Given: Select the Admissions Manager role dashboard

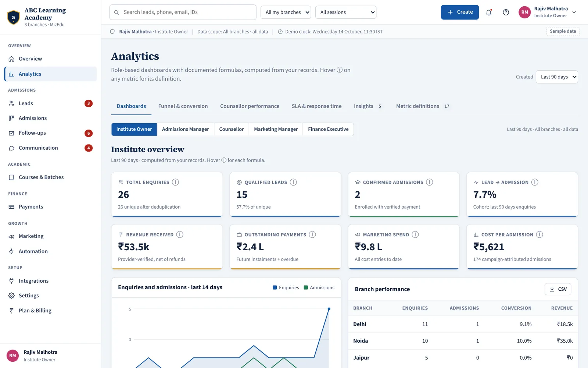Looking at the screenshot, I should (x=186, y=129).
